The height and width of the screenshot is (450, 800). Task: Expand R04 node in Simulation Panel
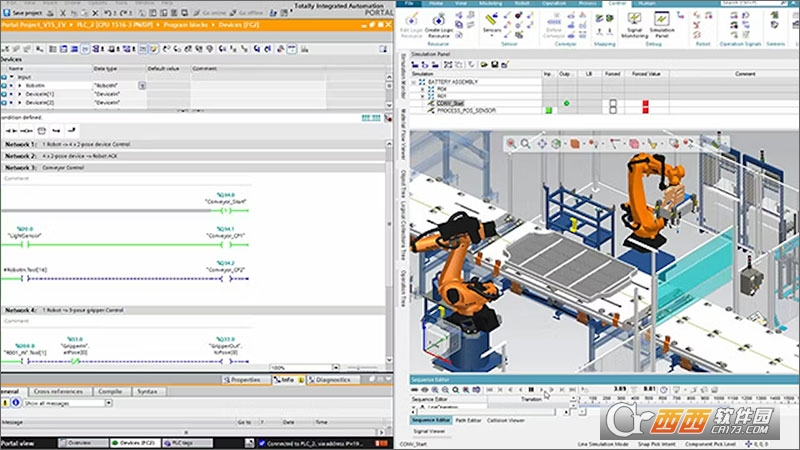click(422, 89)
